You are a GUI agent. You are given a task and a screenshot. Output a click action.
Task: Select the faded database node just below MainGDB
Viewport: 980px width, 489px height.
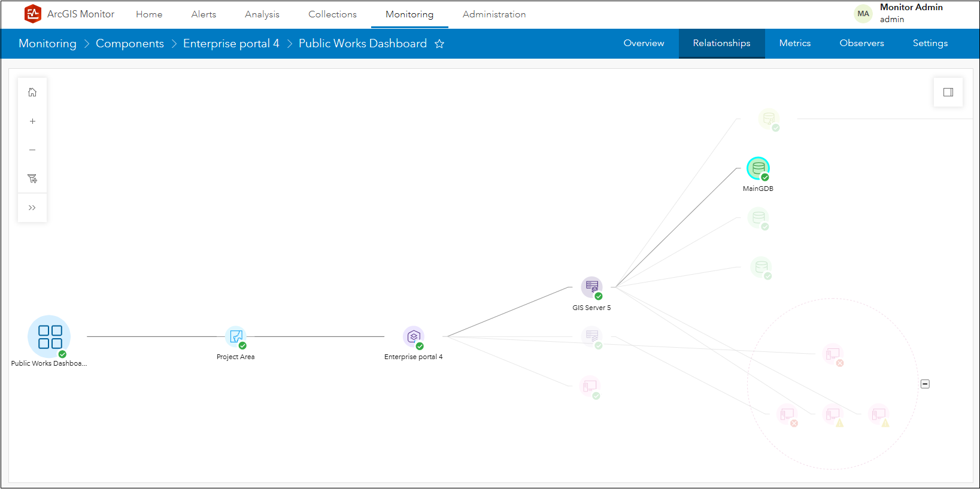[758, 218]
